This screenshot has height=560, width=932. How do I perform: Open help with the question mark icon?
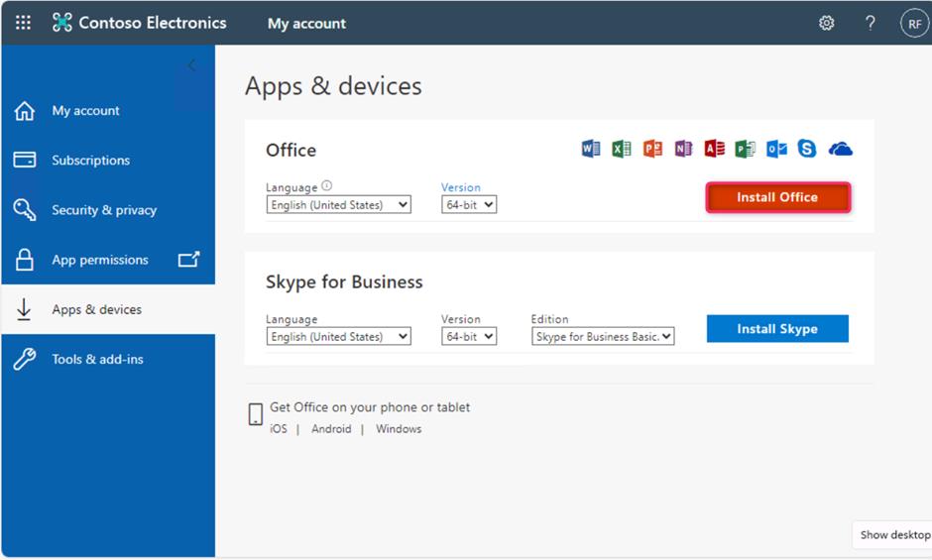[x=870, y=23]
